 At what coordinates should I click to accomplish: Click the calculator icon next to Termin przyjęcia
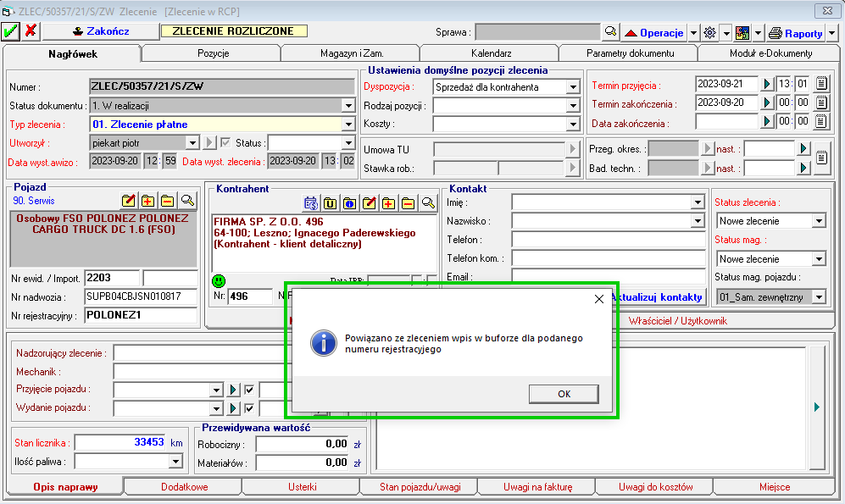tap(821, 84)
